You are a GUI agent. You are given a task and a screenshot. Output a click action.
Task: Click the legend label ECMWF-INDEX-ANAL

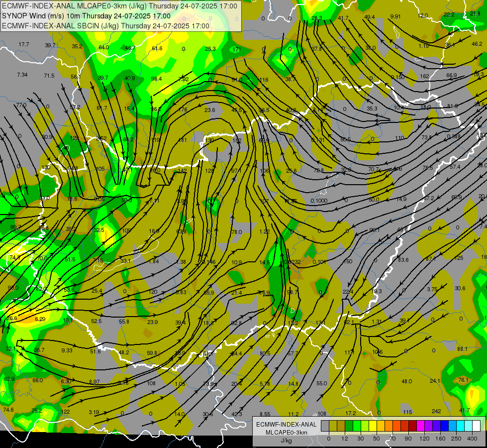[286, 425]
